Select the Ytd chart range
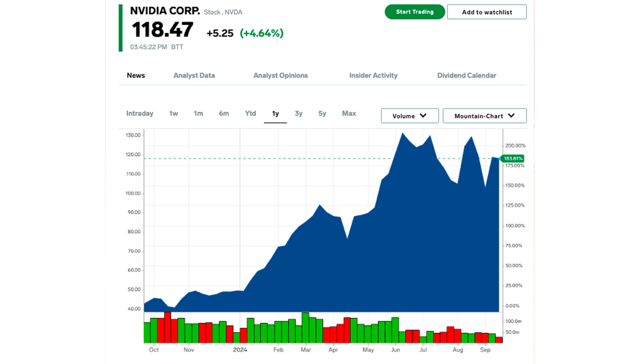Viewport: 640px width, 364px height. click(250, 114)
